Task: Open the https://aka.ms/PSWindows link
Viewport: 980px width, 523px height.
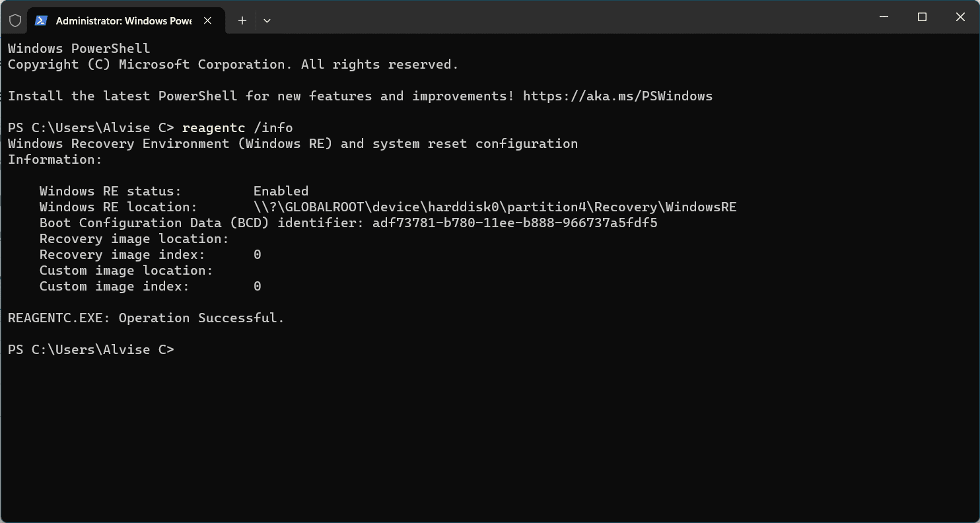Action: [x=617, y=96]
